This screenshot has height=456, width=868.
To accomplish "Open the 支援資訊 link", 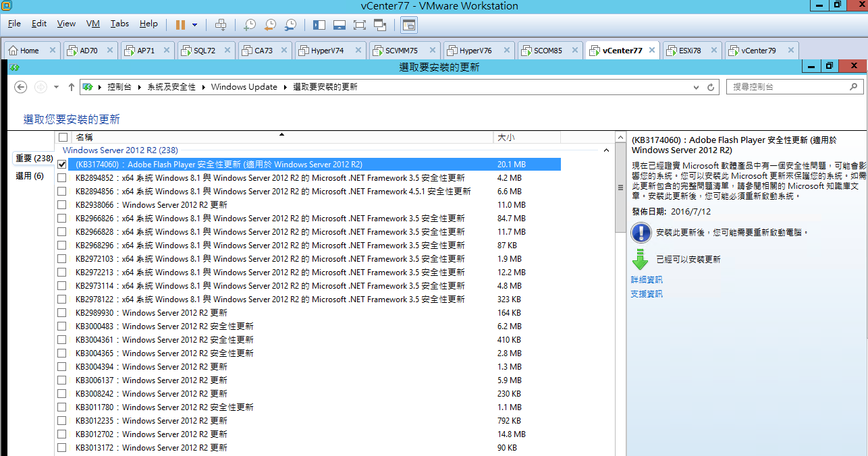I will (647, 294).
